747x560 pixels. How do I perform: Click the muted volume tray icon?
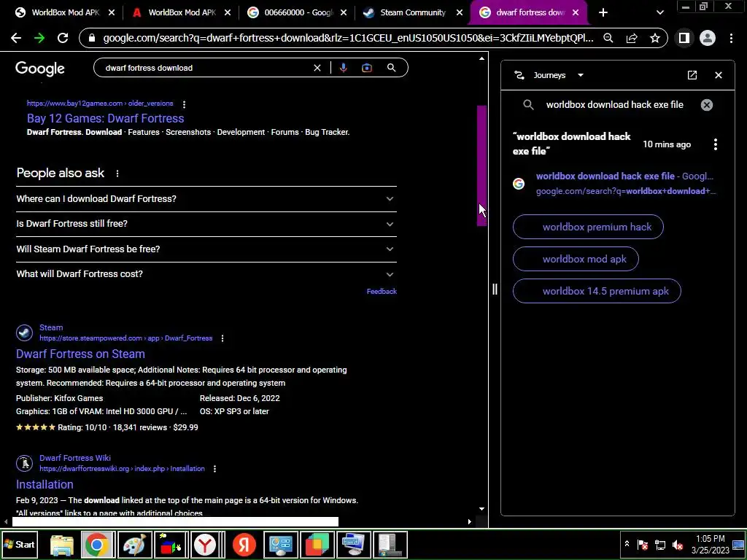coord(678,545)
